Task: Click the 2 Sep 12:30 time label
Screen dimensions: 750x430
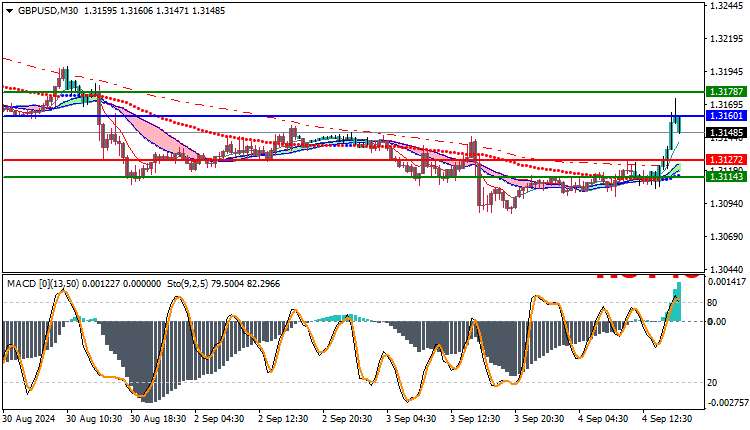Action: (x=284, y=419)
